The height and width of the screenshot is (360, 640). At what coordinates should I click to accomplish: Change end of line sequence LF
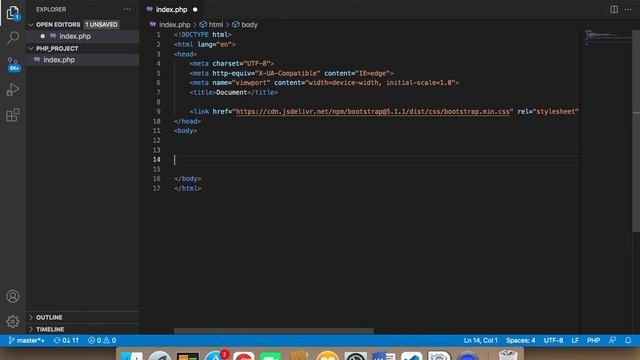coord(575,340)
